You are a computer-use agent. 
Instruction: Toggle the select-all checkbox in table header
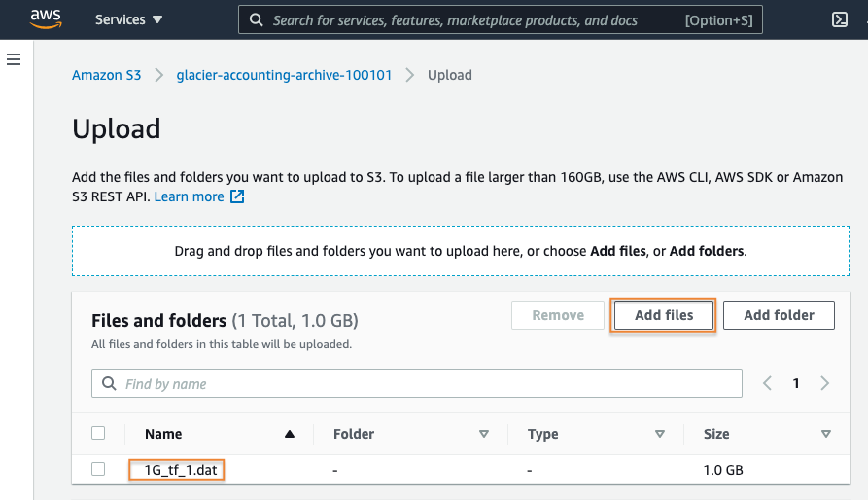pos(98,433)
